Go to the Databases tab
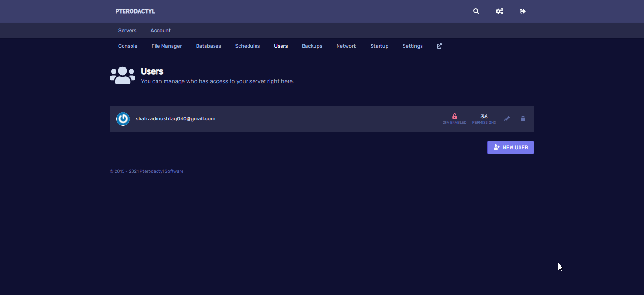Screen dimensions: 644x295 point(208,46)
